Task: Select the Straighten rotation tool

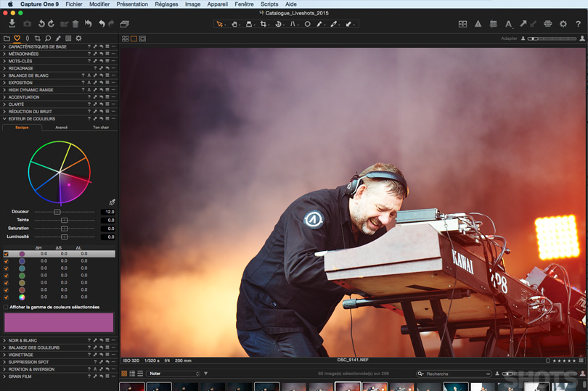Action: click(x=278, y=24)
